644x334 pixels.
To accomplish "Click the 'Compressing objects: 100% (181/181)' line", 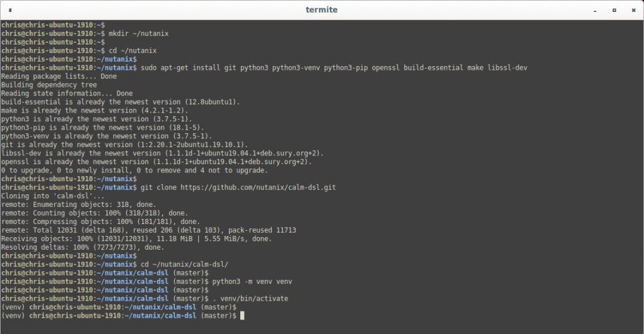I will coord(101,222).
